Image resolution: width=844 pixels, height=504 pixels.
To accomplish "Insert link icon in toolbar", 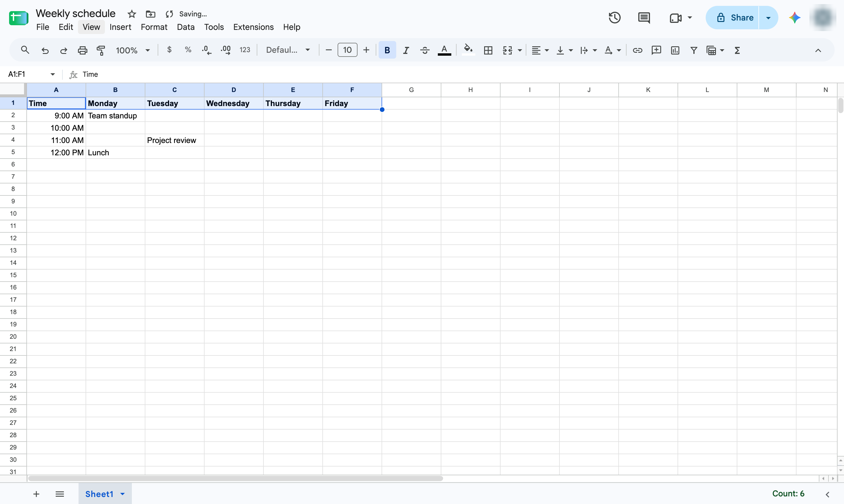I will tap(637, 50).
